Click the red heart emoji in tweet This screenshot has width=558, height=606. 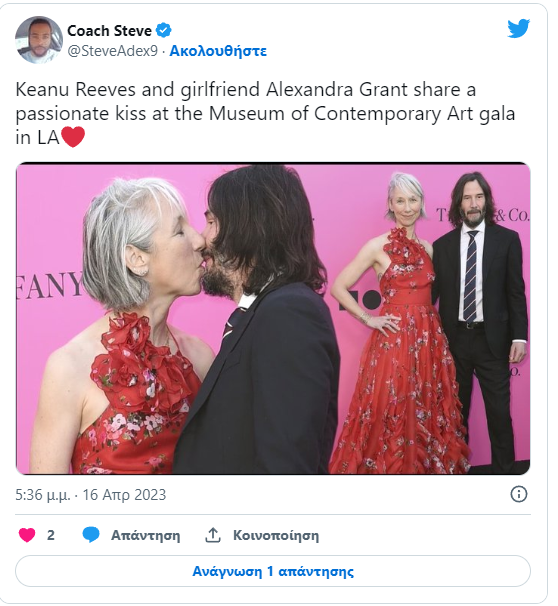[x=73, y=137]
